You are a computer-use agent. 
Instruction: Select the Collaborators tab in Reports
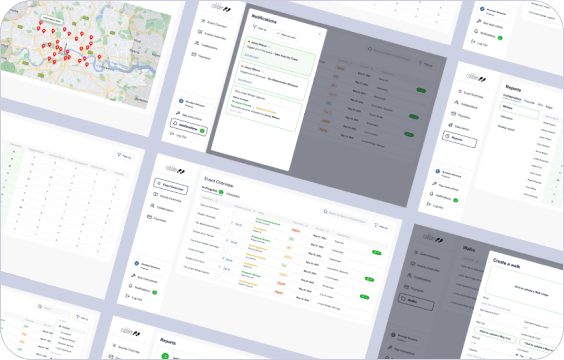tap(512, 98)
